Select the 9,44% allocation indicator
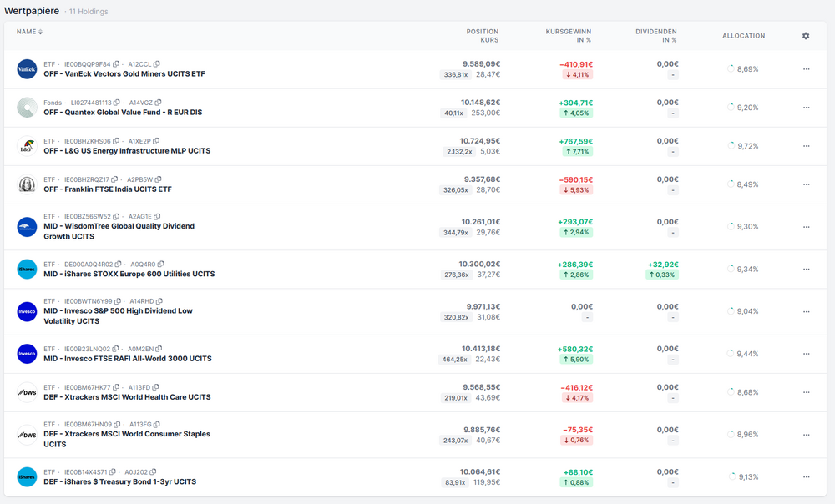 [x=743, y=354]
